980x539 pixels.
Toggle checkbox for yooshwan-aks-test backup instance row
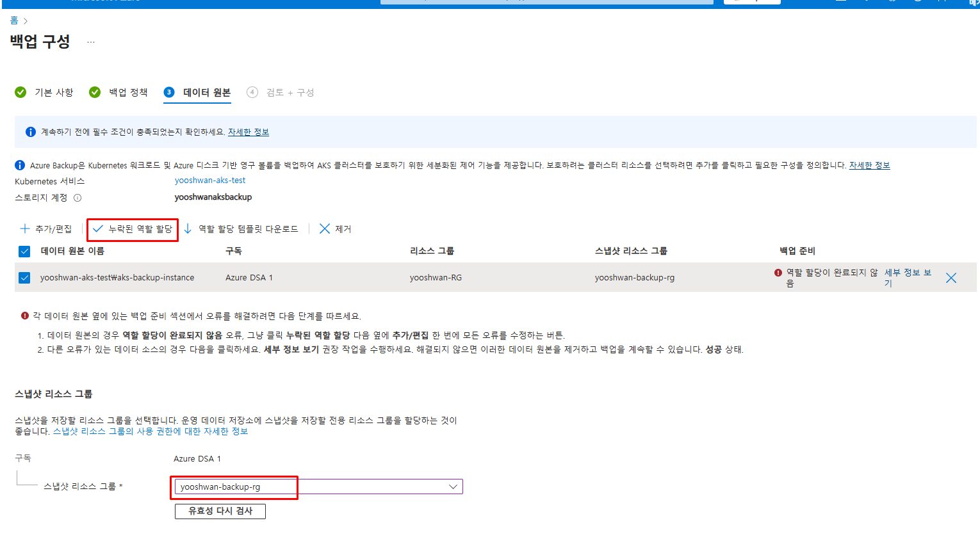24,278
